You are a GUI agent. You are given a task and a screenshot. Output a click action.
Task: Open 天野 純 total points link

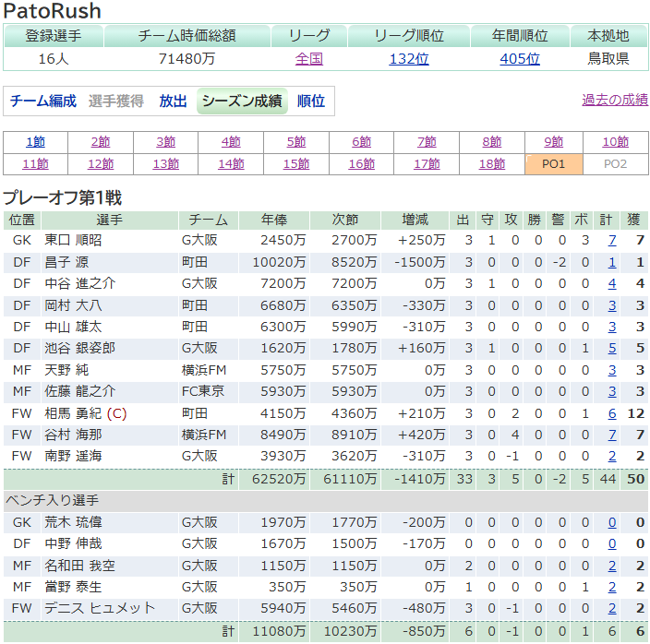point(612,370)
